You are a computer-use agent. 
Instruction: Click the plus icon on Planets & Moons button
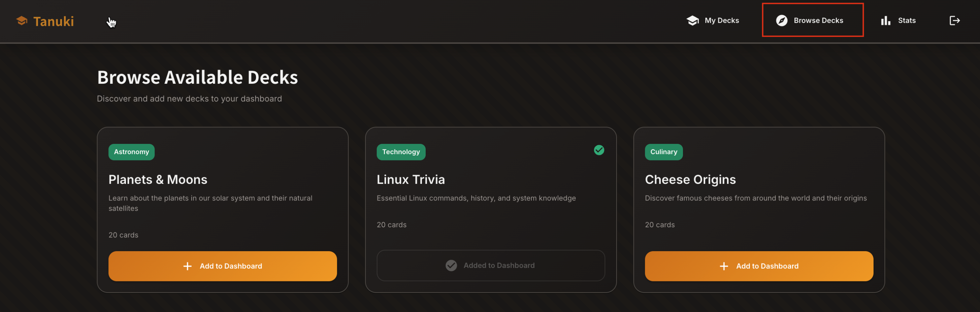(x=187, y=266)
